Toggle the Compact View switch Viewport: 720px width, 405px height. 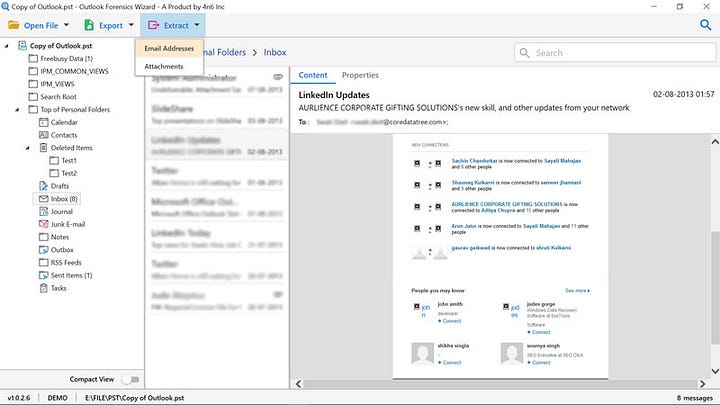coord(130,379)
